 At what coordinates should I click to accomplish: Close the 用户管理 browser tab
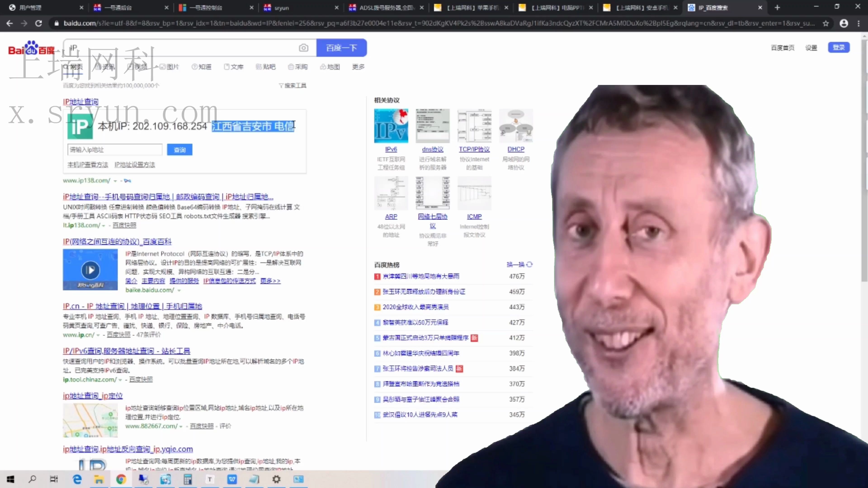click(81, 7)
